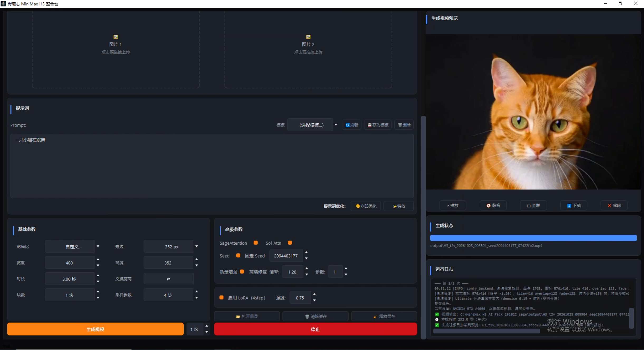The height and width of the screenshot is (350, 644).
Task: Open the 宽高比 aspect ratio dropdown
Action: point(73,246)
